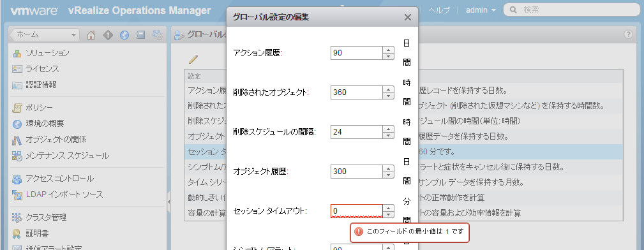Increase the アクション履歴 value
The height and width of the screenshot is (250, 644).
388,50
